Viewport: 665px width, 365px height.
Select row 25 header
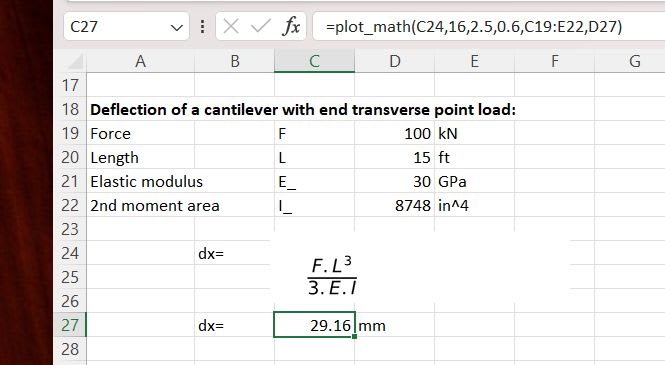pyautogui.click(x=70, y=277)
